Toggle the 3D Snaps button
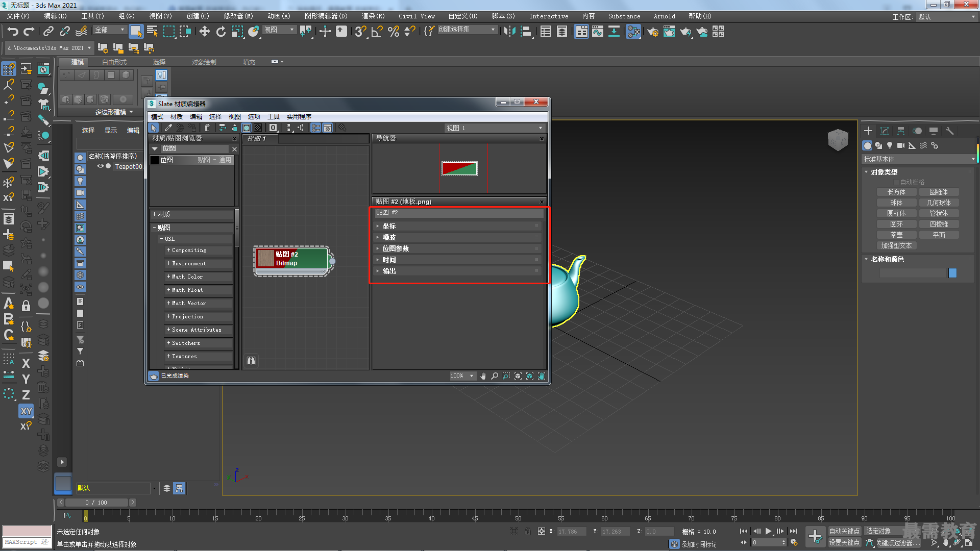The image size is (980, 551). pyautogui.click(x=361, y=32)
